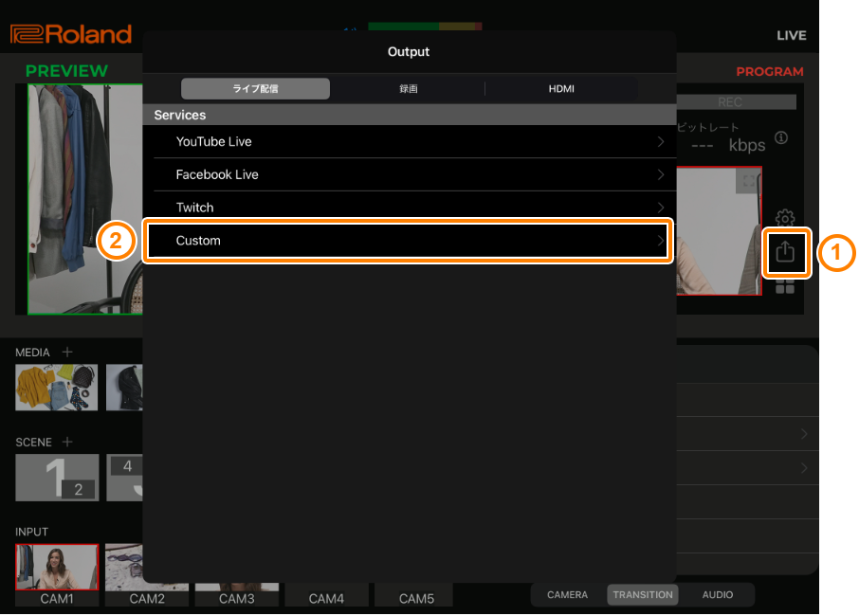Select the TRANSITION tab
This screenshot has height=616, width=859.
click(x=643, y=594)
